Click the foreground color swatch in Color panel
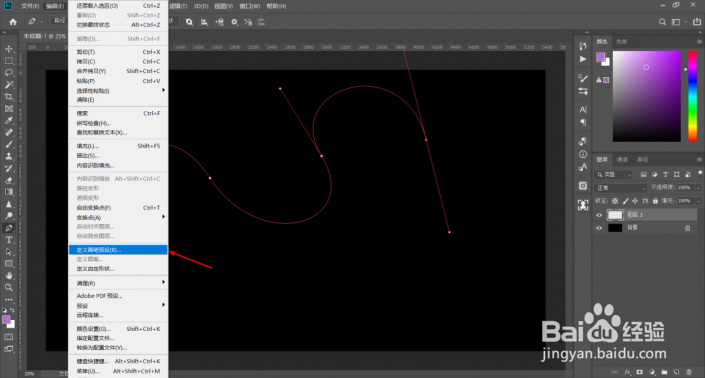 coord(601,57)
